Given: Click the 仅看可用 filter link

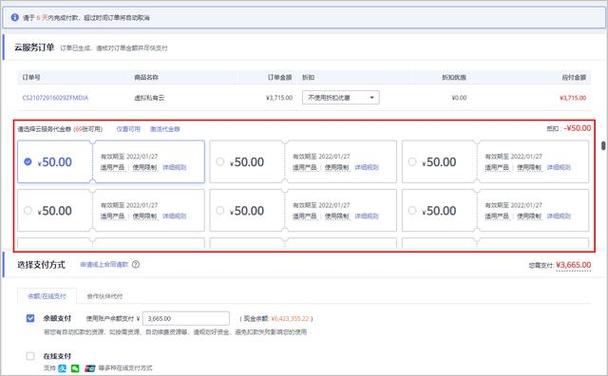Looking at the screenshot, I should click(x=128, y=129).
